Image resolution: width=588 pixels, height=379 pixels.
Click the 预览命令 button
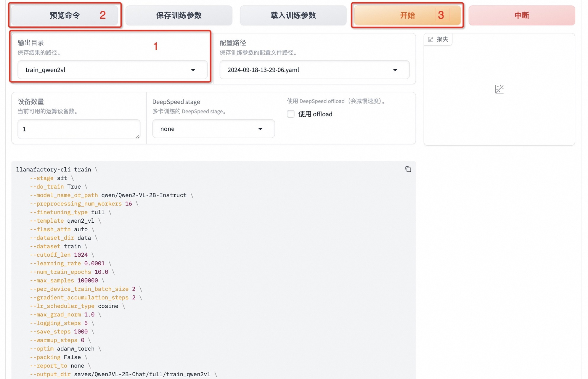[x=65, y=15]
